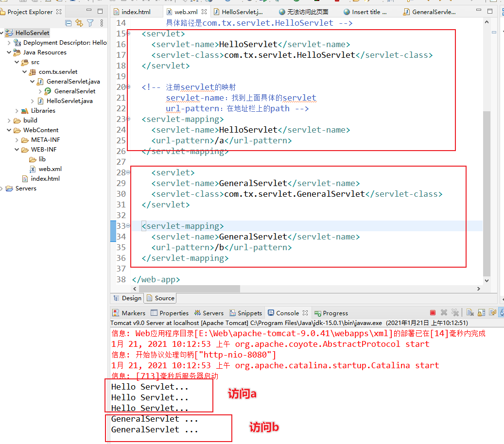Collapse the GeneralServlet.java node
Viewport: 504px width, 444px height.
click(x=32, y=81)
